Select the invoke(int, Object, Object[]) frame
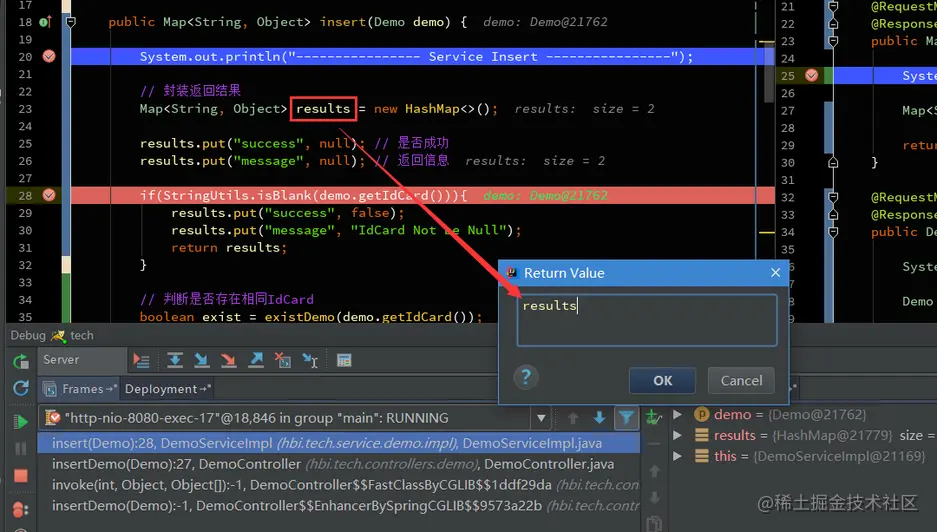The height and width of the screenshot is (532, 937). [339, 485]
